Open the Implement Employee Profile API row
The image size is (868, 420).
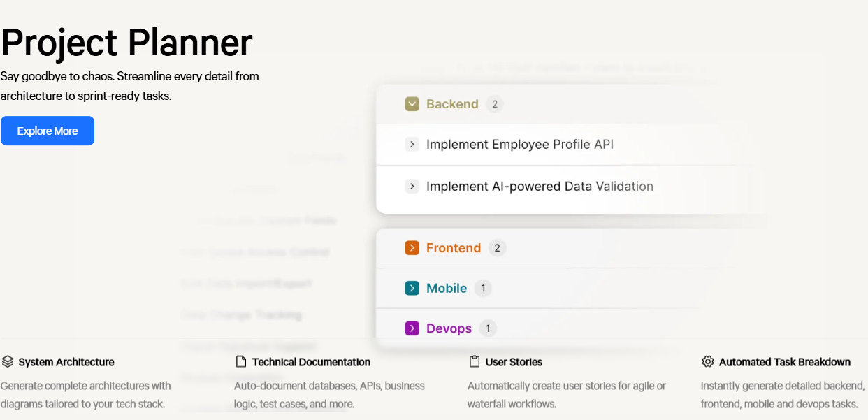[x=519, y=145]
